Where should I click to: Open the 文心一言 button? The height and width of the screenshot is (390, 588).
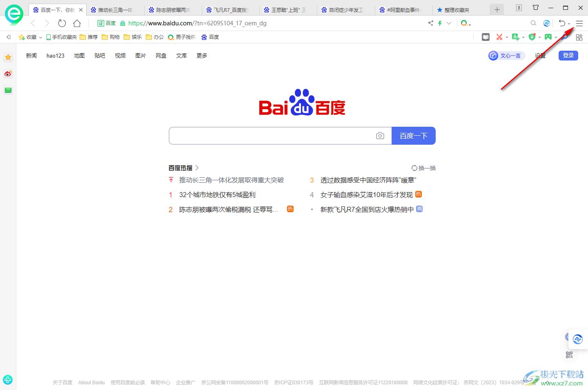(x=506, y=56)
